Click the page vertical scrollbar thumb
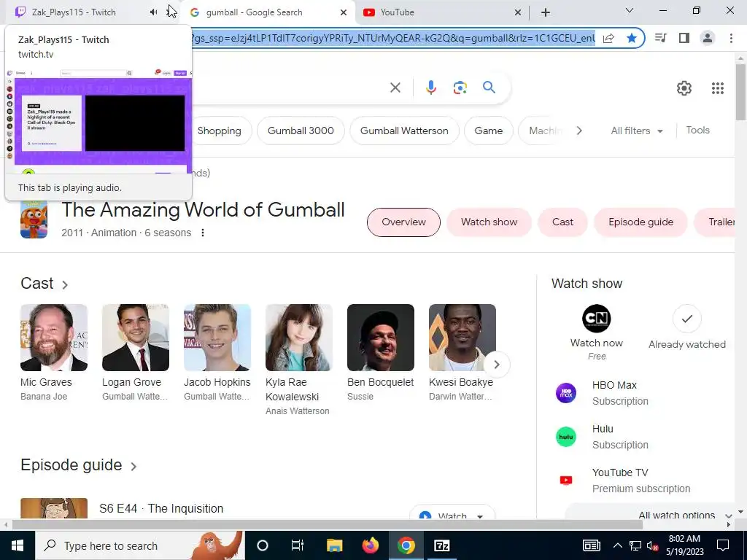Viewport: 747px width, 560px height. [741, 93]
